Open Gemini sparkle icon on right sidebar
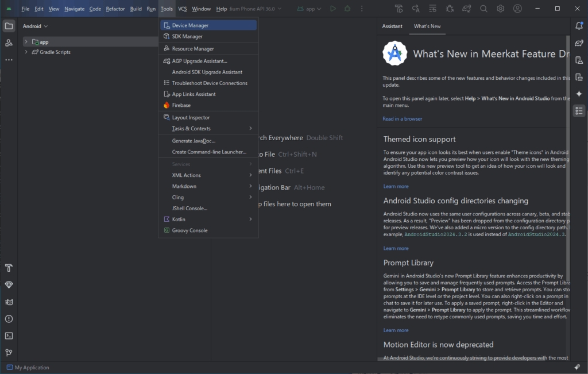The image size is (588, 374). 579,94
